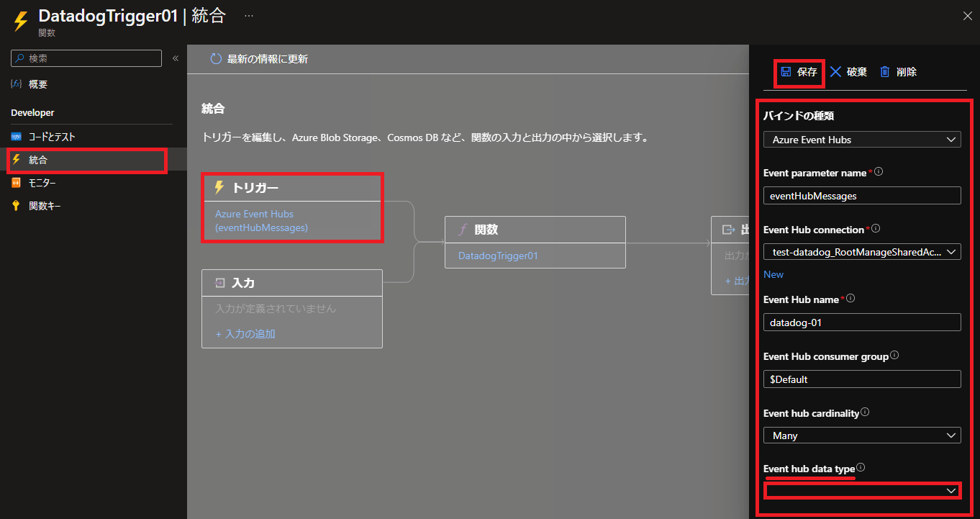The width and height of the screenshot is (980, 519).
Task: Open the Event hub cardinality Many dropdown
Action: (x=862, y=435)
